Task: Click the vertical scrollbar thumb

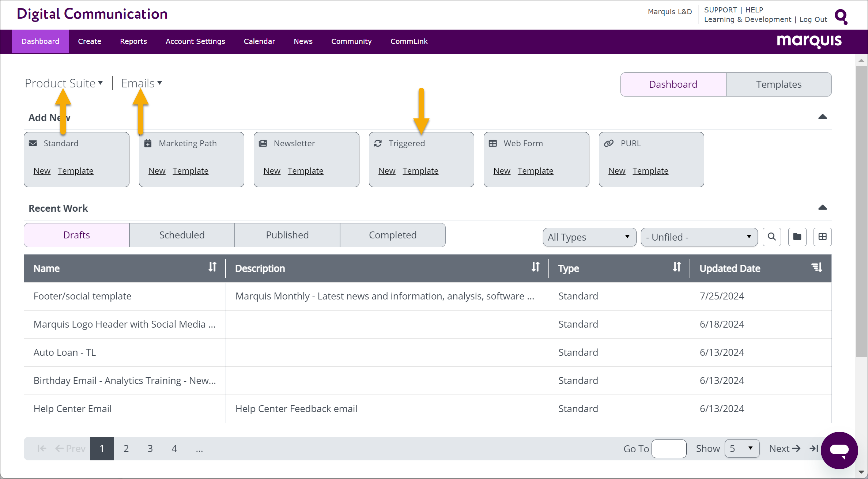Action: (861, 212)
